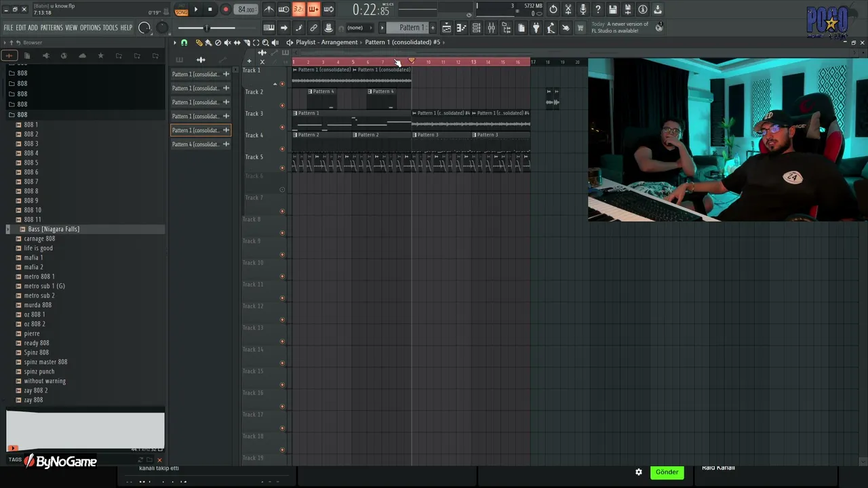Mute Track 3 with its green dot
Viewport: 868px width, 488px height.
(282, 127)
